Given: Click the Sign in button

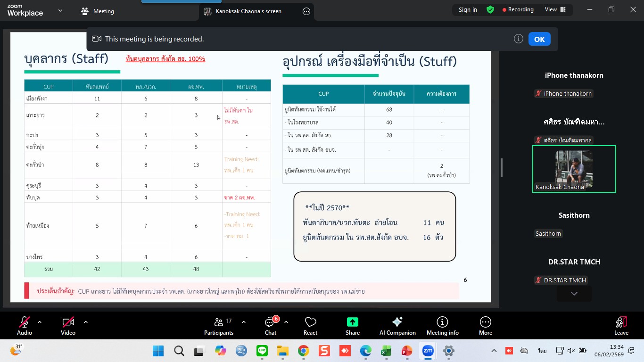Looking at the screenshot, I should 468,9.
